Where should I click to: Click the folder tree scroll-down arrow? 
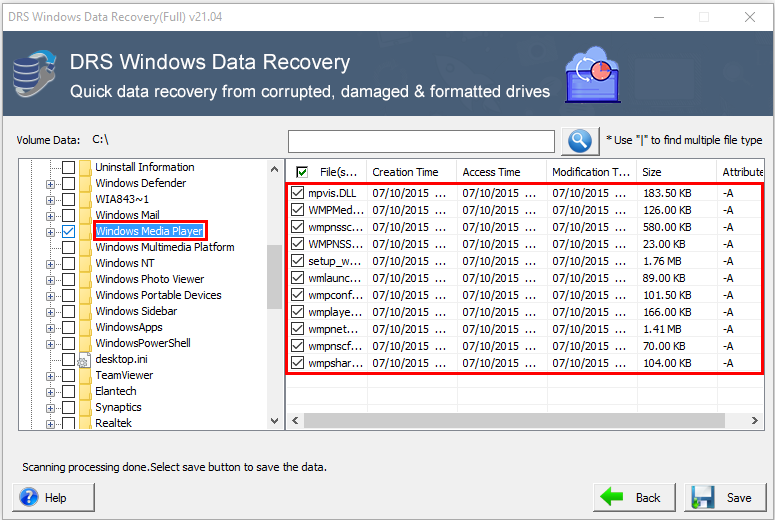(x=275, y=421)
